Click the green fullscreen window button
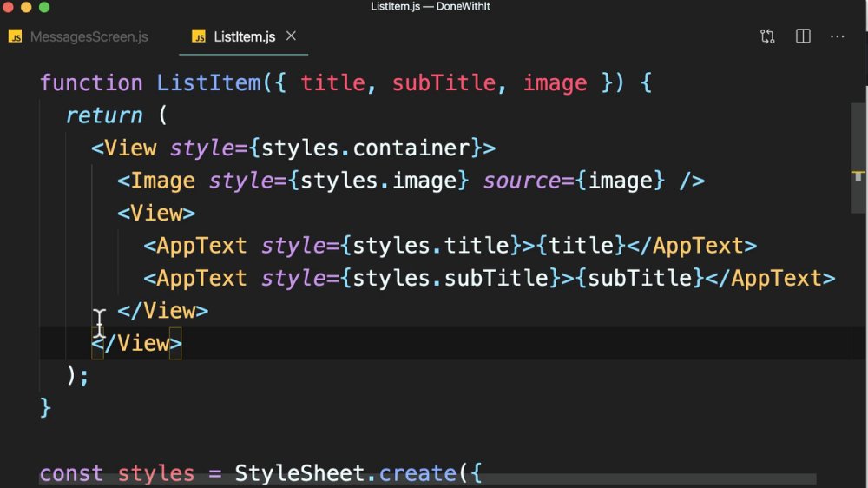 (x=44, y=7)
